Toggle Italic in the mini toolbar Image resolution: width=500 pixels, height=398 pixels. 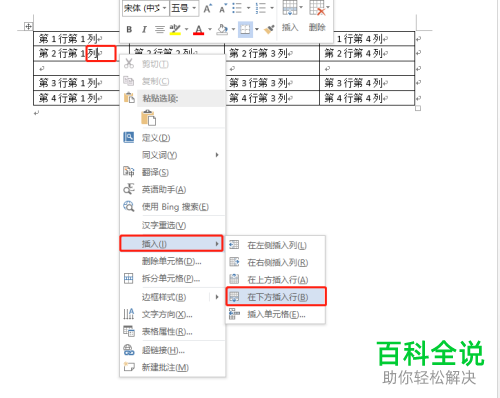(144, 30)
